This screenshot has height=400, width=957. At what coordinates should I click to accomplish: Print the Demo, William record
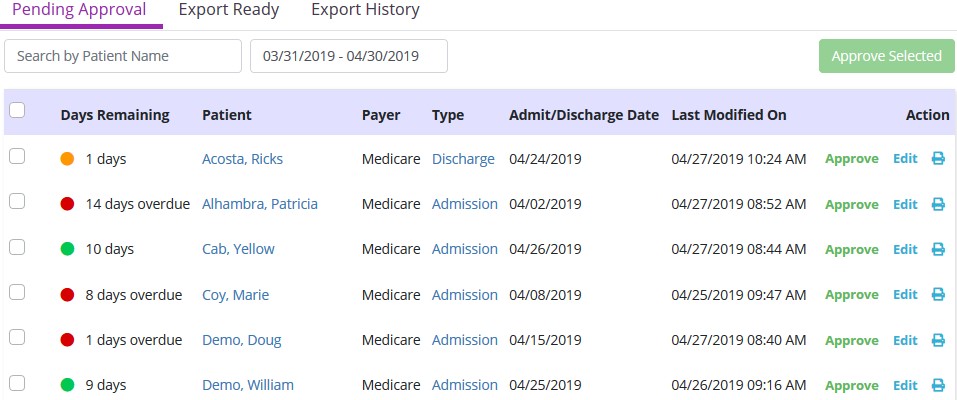click(x=938, y=386)
